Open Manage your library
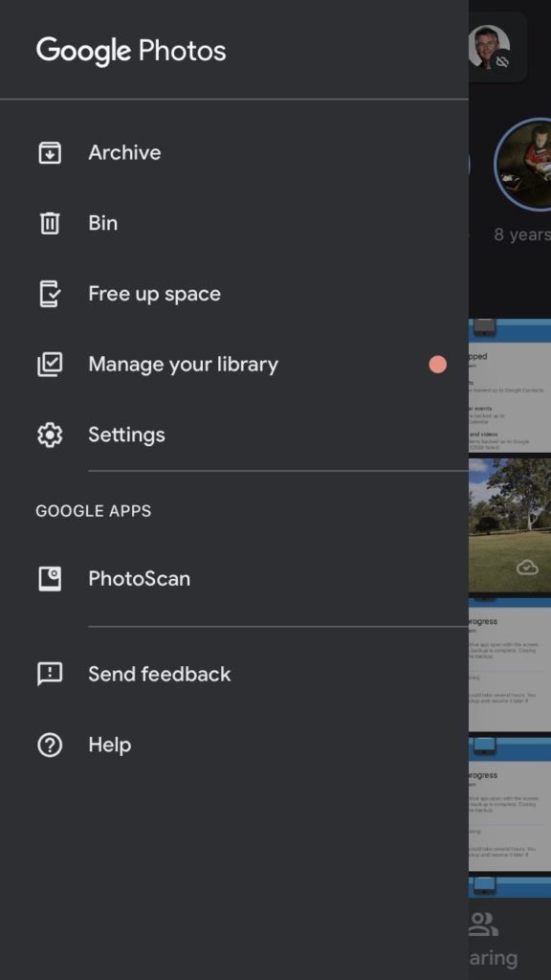 tap(234, 365)
